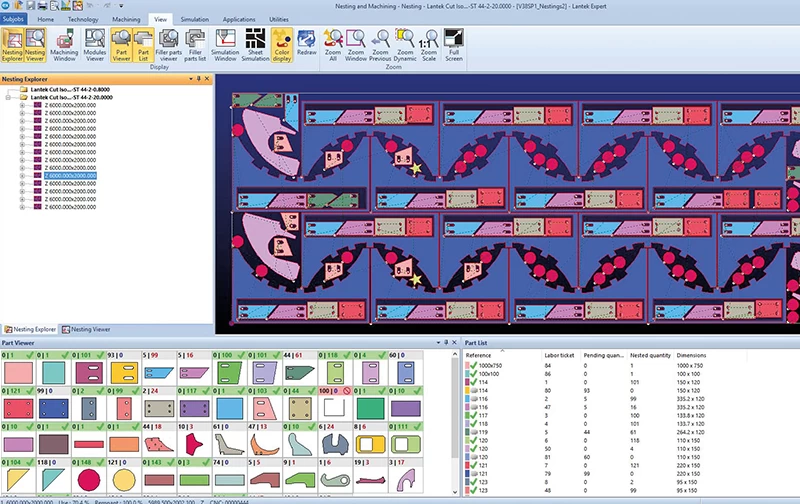Switch to the Applications ribbon tab

tap(239, 19)
